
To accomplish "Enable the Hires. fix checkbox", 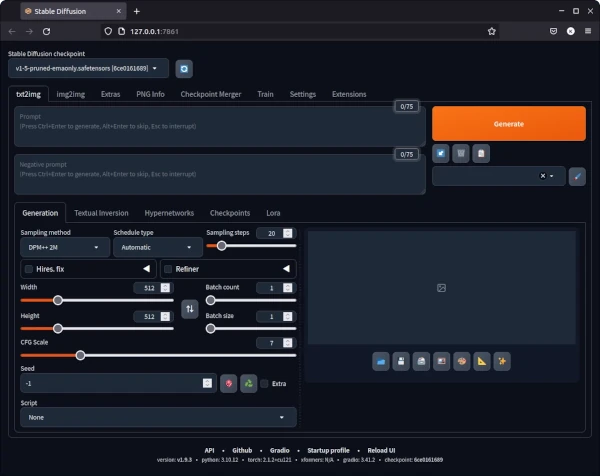I will point(29,269).
